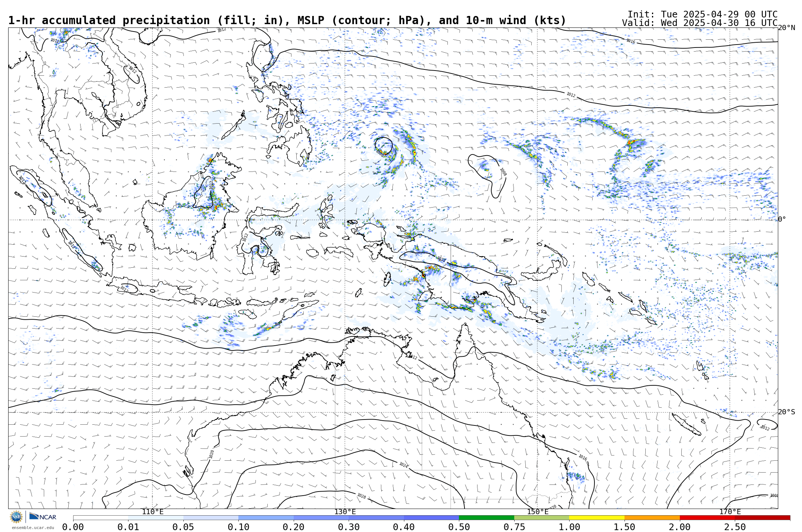Click the 0.10 colorbar label
The image size is (802, 532).
click(238, 527)
